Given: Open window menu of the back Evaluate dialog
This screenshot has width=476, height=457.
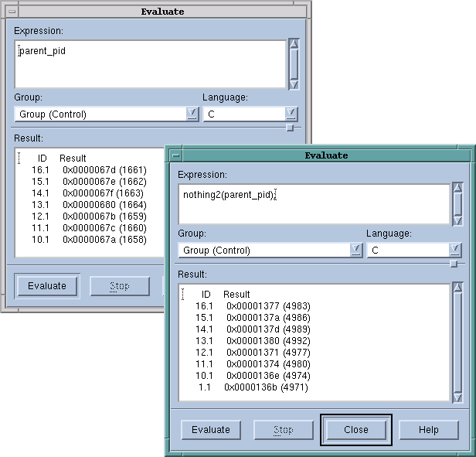Looking at the screenshot, I should click(12, 12).
